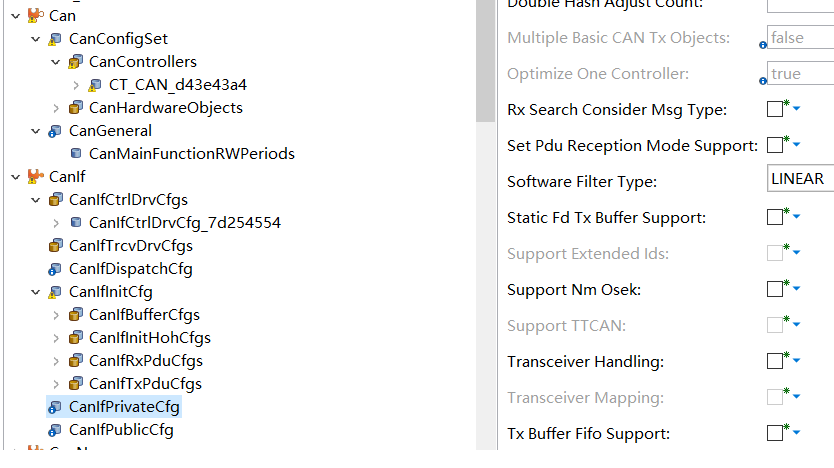This screenshot has width=834, height=468.
Task: Open CanGeneral configuration item
Action: click(x=110, y=131)
